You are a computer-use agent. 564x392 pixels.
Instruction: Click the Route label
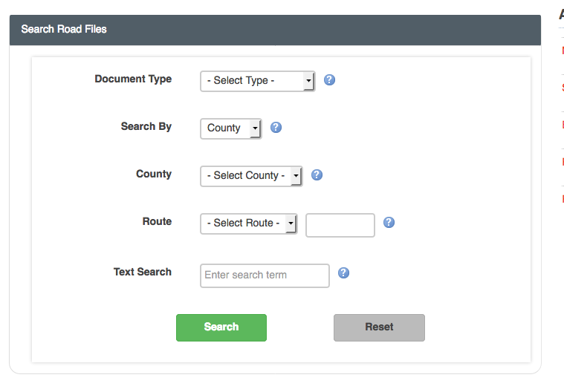point(157,221)
